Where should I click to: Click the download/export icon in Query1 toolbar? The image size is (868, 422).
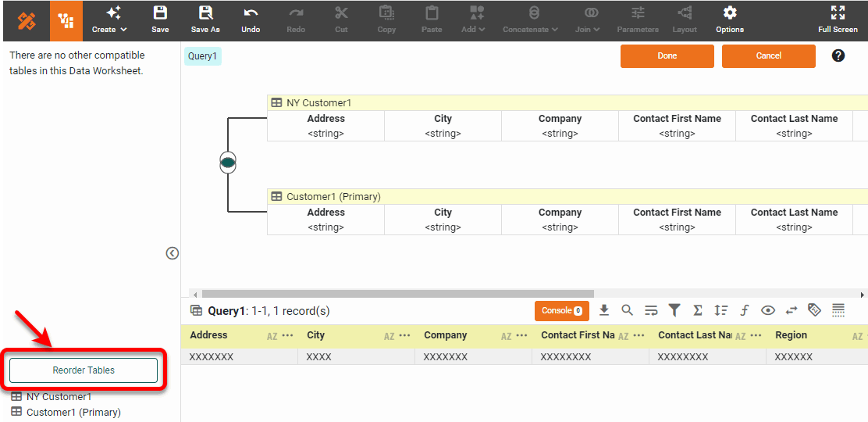(604, 310)
